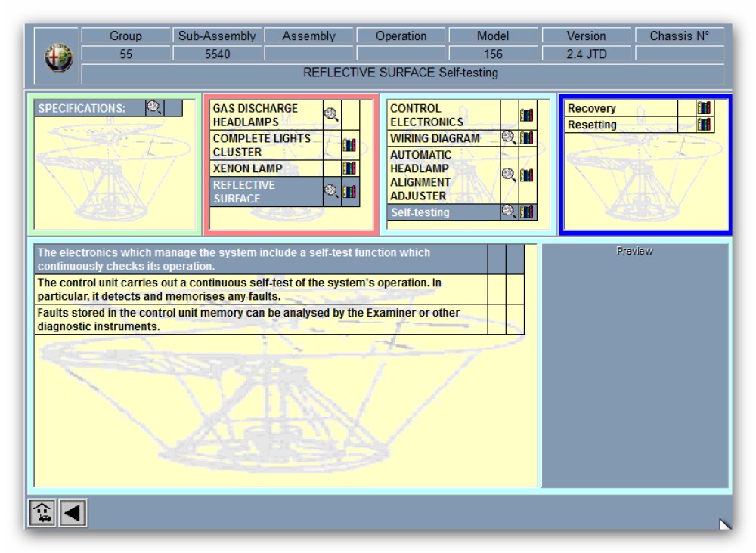
Task: Click magnifier icon in REFLECTIVE SURFACE row
Action: point(331,192)
